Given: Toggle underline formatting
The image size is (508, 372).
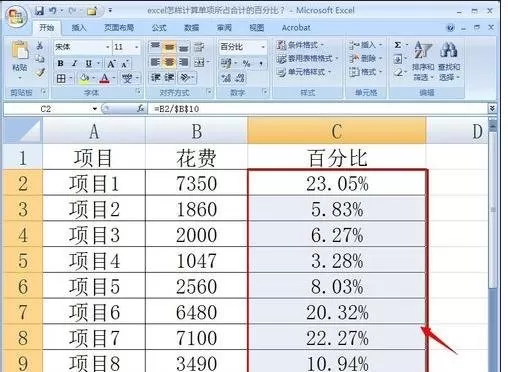Looking at the screenshot, I should tap(89, 63).
